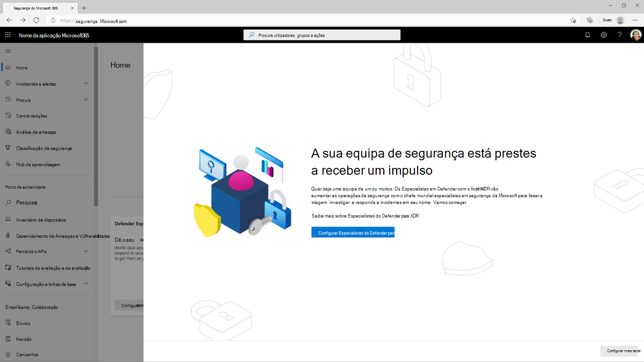The height and width of the screenshot is (362, 644).
Task: Click the Análise de ameaças icon
Action: [8, 132]
